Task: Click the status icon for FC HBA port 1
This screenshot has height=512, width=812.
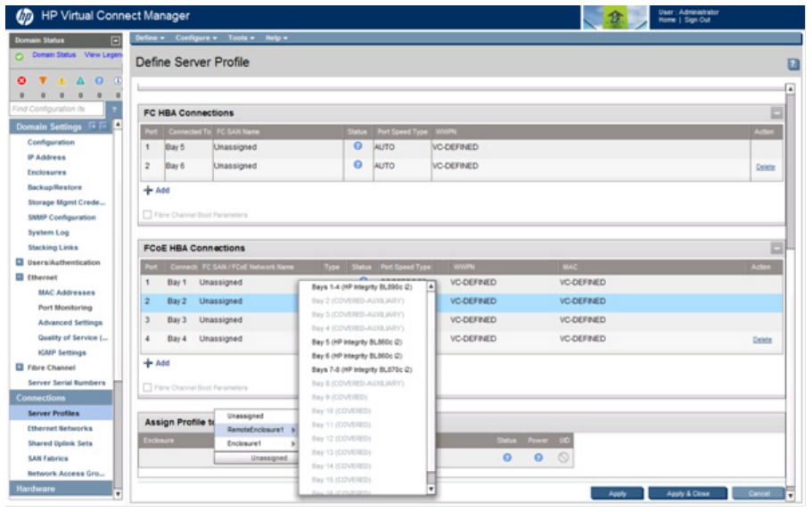Action: tap(357, 146)
